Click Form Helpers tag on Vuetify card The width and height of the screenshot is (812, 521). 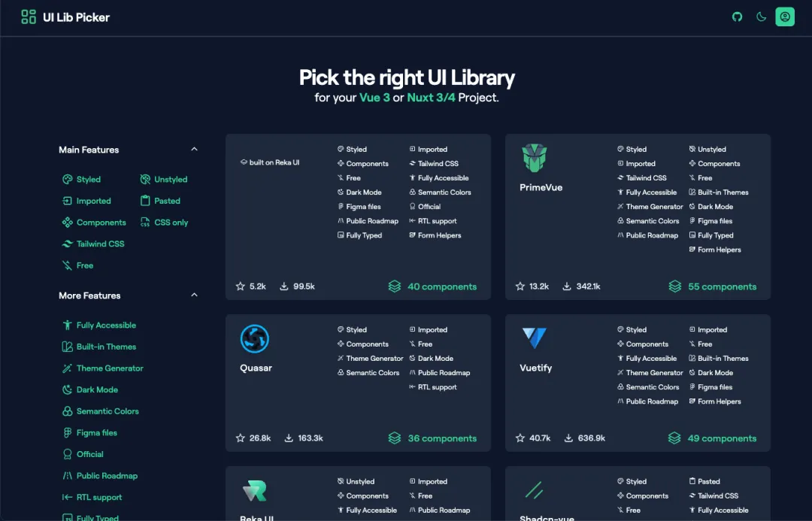point(715,401)
